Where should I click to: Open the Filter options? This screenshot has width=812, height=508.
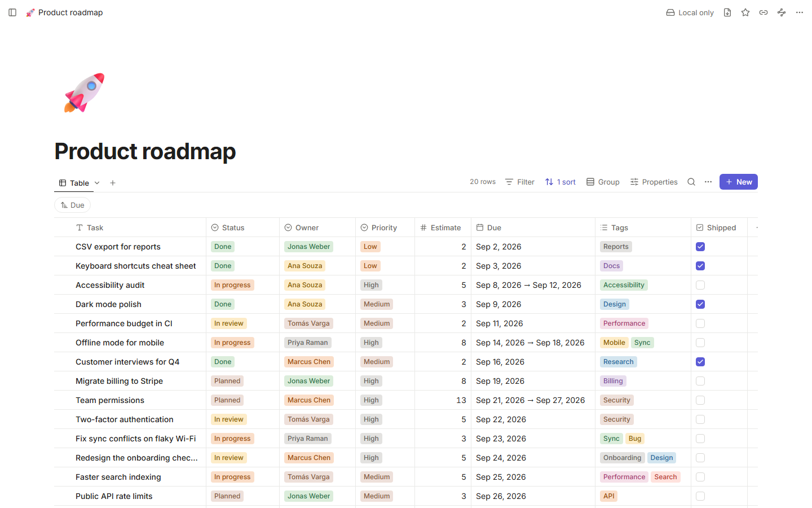pyautogui.click(x=520, y=182)
